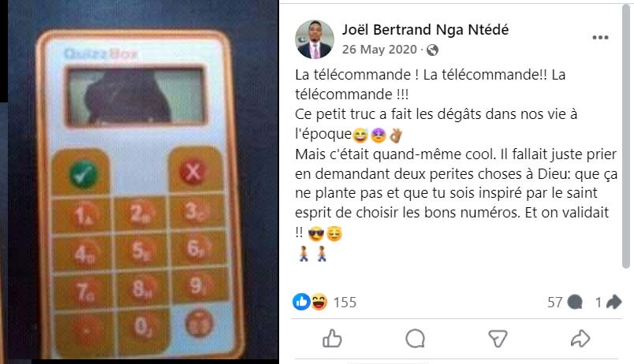
Task: Open the blue like reaction list
Action: [x=301, y=302]
